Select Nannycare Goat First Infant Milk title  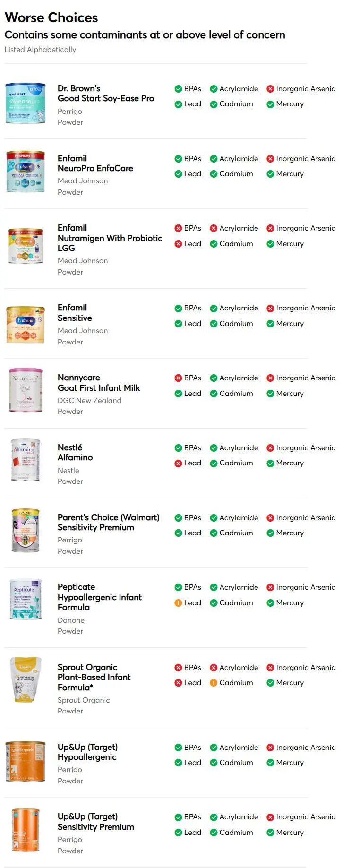(x=98, y=383)
